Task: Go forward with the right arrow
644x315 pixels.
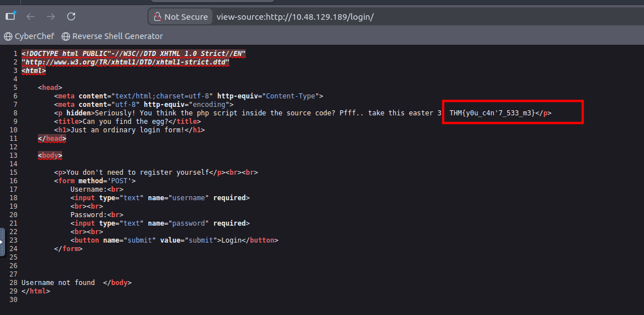Action: pos(51,16)
